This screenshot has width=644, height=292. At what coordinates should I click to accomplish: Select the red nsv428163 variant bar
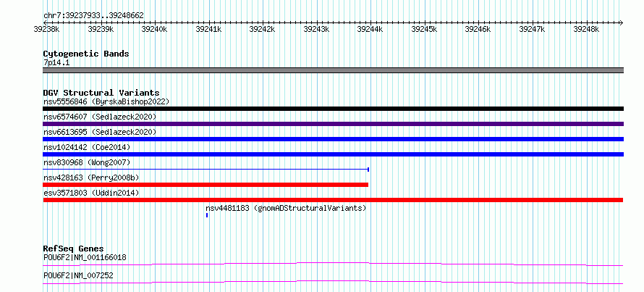pyautogui.click(x=206, y=185)
